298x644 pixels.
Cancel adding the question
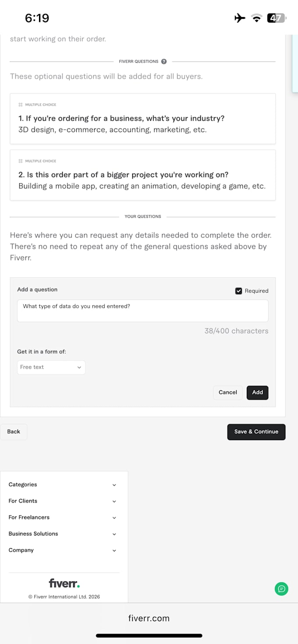(228, 392)
